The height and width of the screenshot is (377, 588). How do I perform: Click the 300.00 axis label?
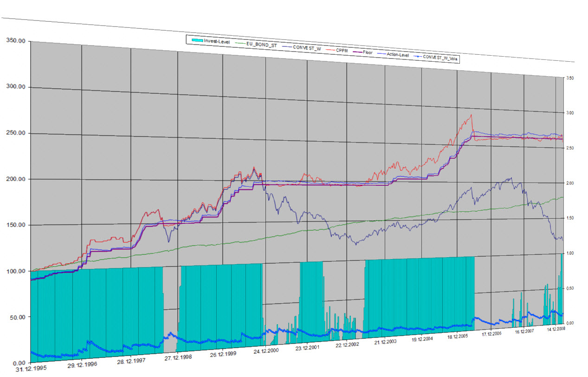tap(17, 87)
